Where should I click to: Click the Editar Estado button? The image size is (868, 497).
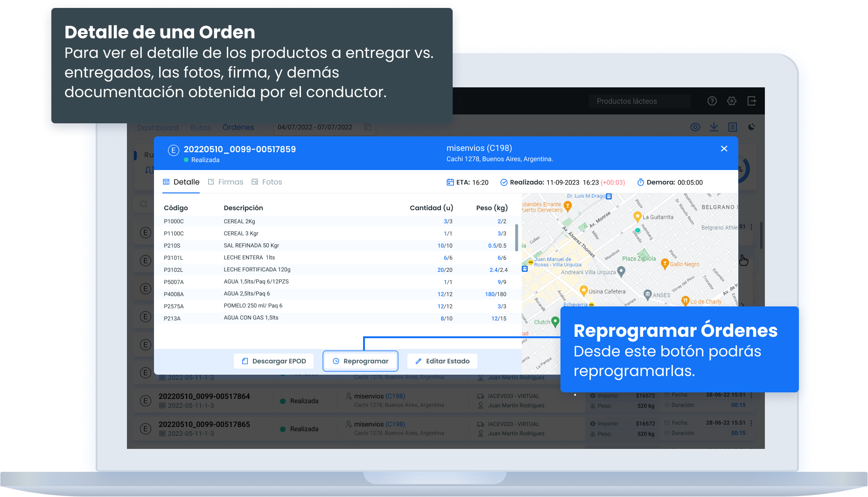pyautogui.click(x=442, y=361)
